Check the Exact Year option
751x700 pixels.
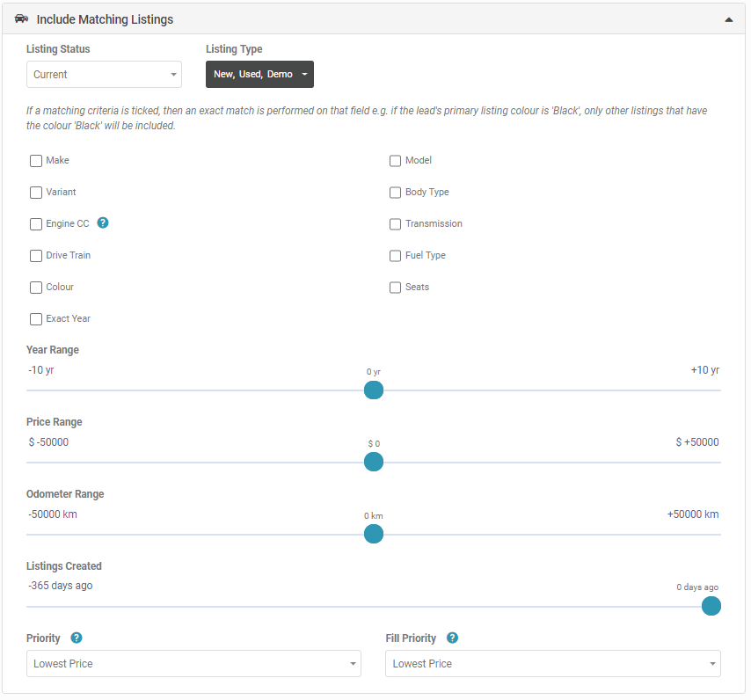click(x=36, y=319)
